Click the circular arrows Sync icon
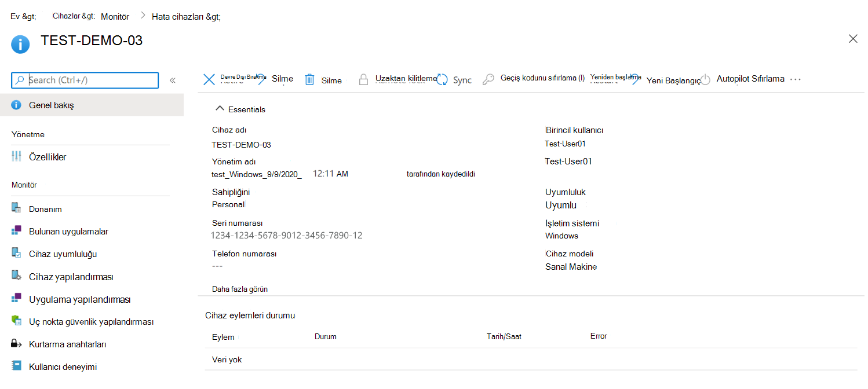Screen dimensions: 868x389 (442, 80)
